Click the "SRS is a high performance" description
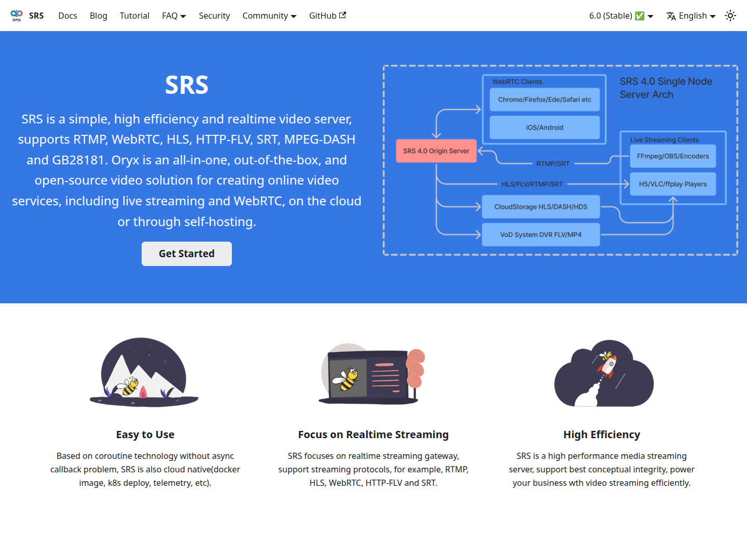This screenshot has width=747, height=560. 602,469
